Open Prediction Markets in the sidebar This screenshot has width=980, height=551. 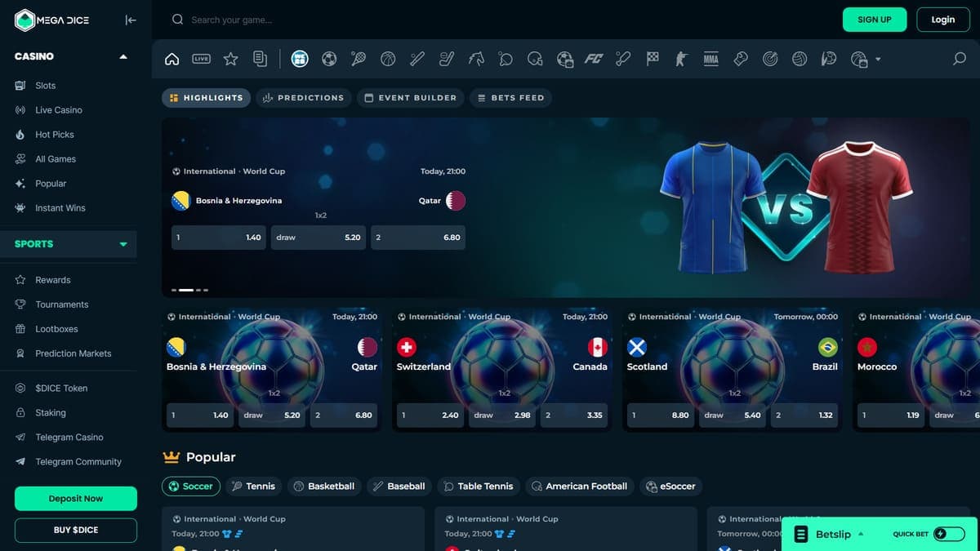(73, 353)
